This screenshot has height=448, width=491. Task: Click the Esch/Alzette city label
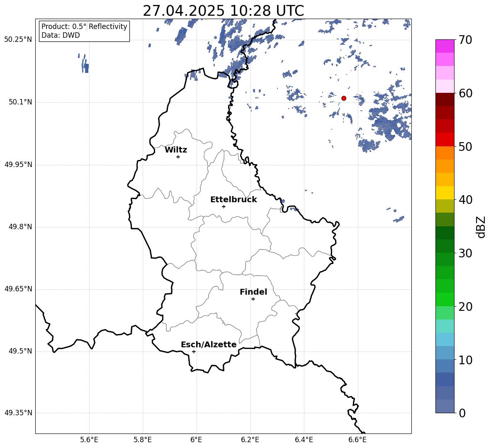coord(209,344)
